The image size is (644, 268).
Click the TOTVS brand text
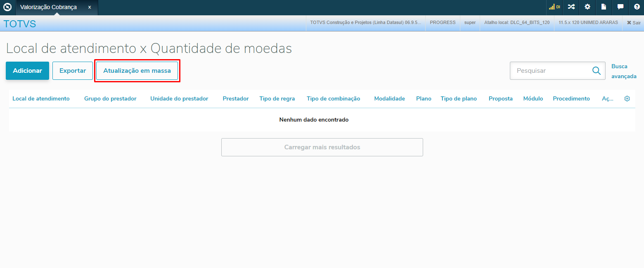19,24
